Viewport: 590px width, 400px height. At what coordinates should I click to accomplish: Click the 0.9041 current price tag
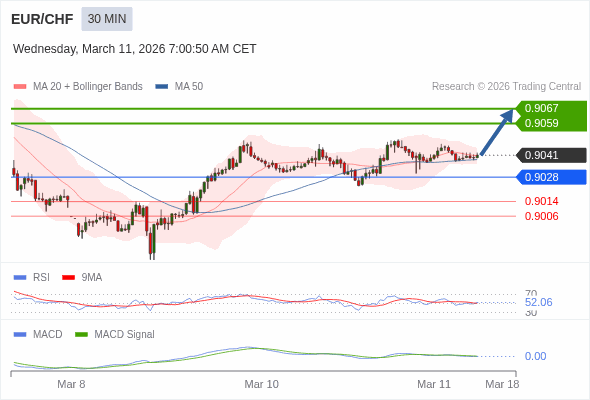click(550, 155)
